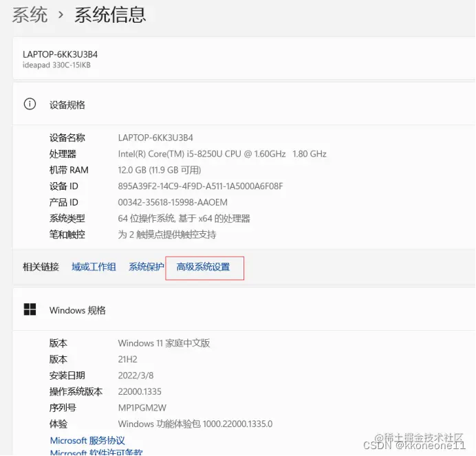Click the 笔和触控 value text
The height and width of the screenshot is (456, 476).
(x=167, y=235)
